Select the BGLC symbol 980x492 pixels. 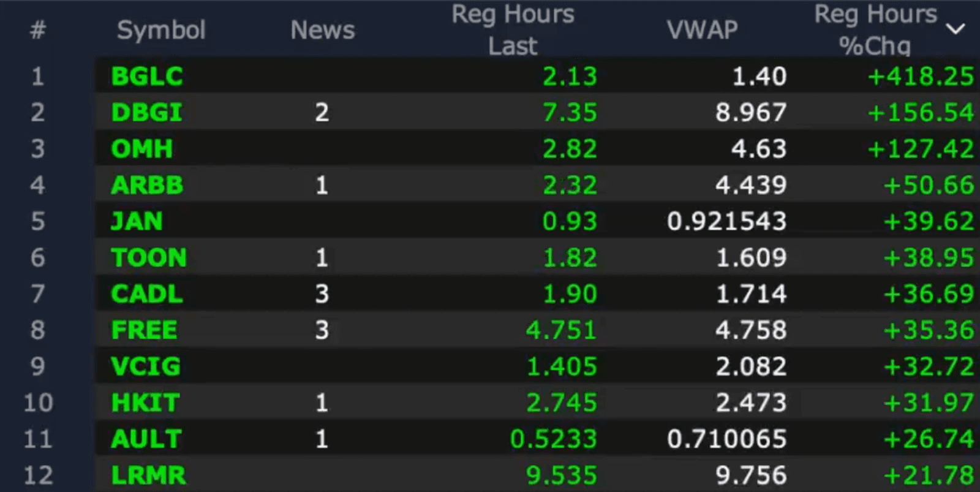pyautogui.click(x=147, y=76)
